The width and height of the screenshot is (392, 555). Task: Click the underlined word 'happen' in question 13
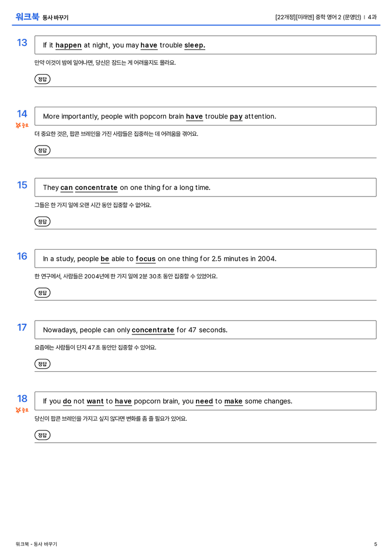point(68,45)
